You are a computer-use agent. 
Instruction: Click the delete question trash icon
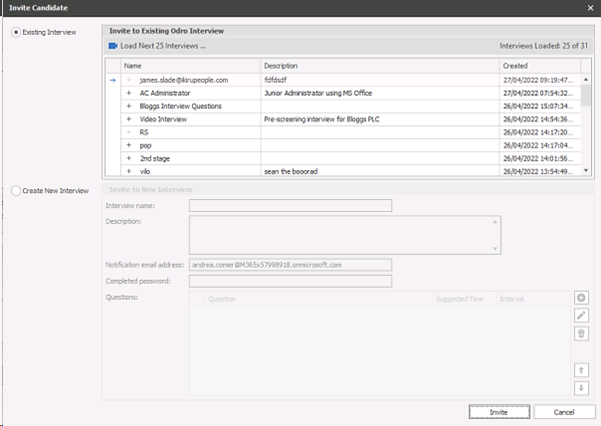pos(582,332)
